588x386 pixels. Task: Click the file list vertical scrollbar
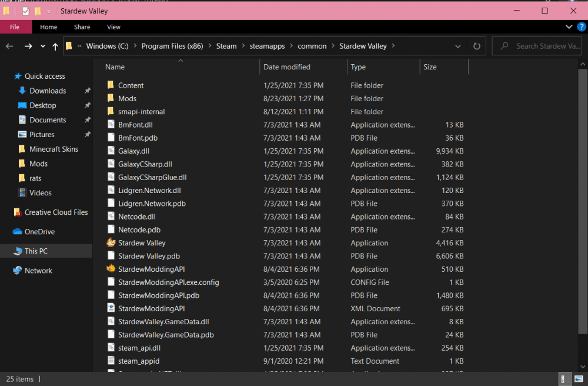point(582,201)
